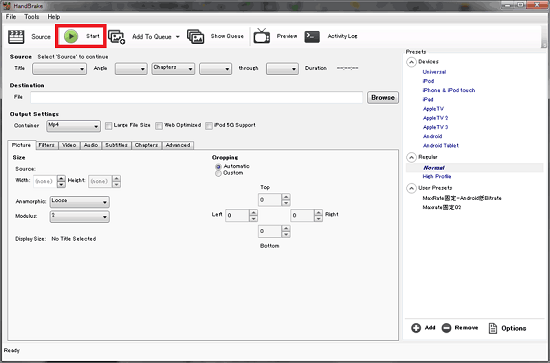Select the AppleTV 2 preset

pyautogui.click(x=436, y=118)
